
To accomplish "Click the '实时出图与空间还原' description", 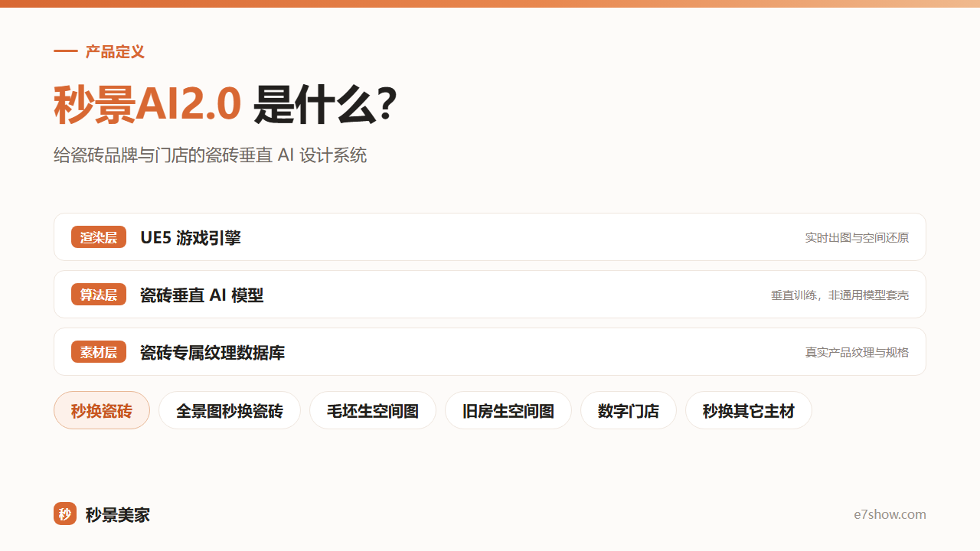I will click(x=857, y=237).
